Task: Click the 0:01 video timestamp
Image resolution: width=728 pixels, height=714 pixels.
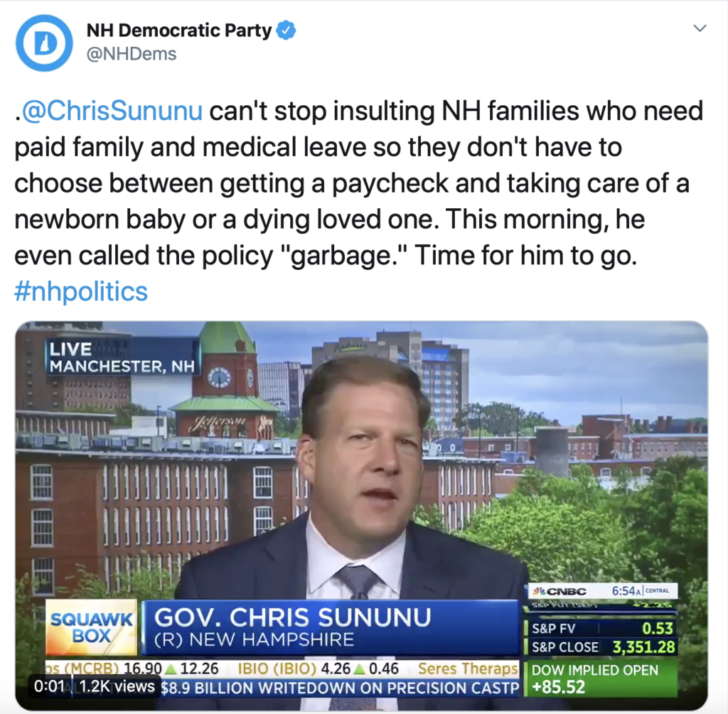Action: click(49, 686)
